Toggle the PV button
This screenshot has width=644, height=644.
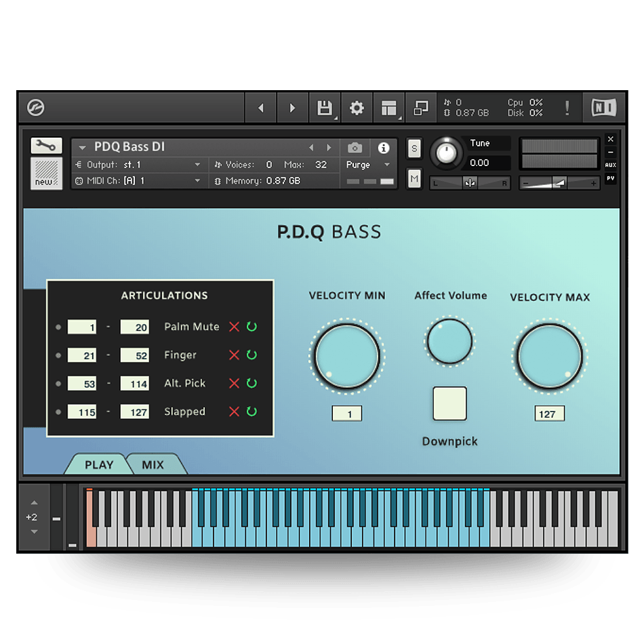coord(611,178)
